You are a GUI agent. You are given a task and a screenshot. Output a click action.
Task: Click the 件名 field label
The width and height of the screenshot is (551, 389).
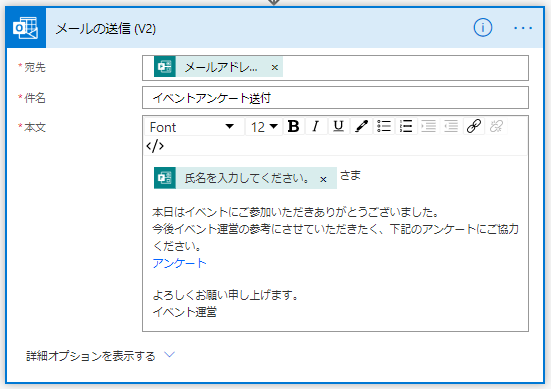click(x=35, y=98)
